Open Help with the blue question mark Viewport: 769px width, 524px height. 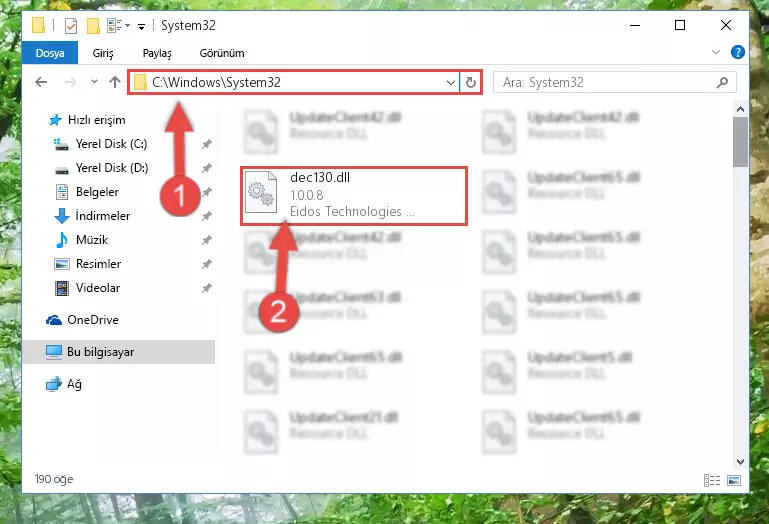point(737,52)
